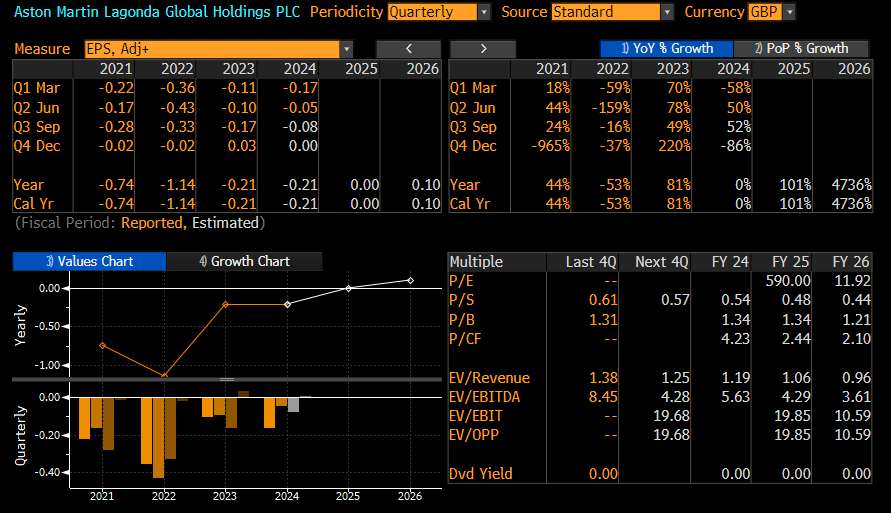The image size is (891, 513).
Task: Select the Estimated legend label
Action: 225,223
